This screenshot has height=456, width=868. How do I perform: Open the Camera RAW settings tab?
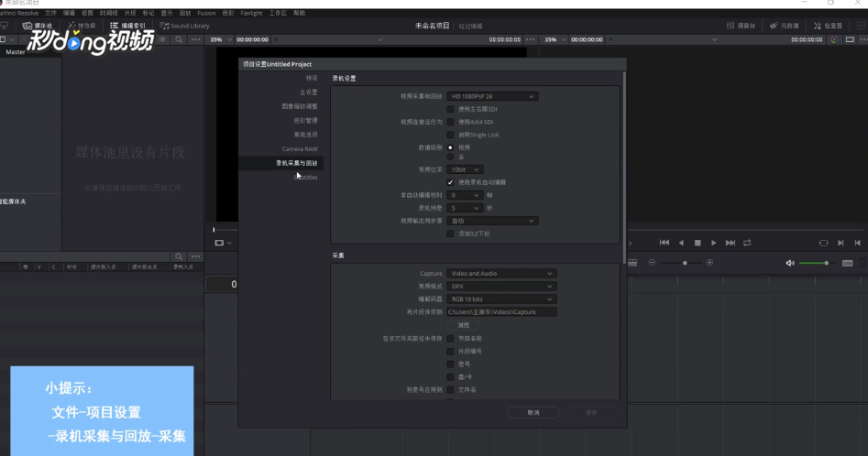click(x=300, y=148)
